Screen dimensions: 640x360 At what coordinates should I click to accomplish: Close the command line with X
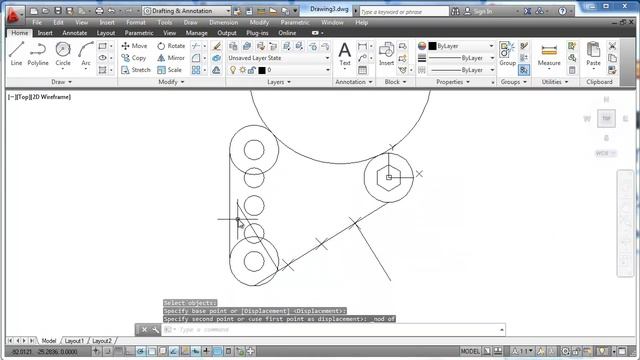[x=144, y=329]
